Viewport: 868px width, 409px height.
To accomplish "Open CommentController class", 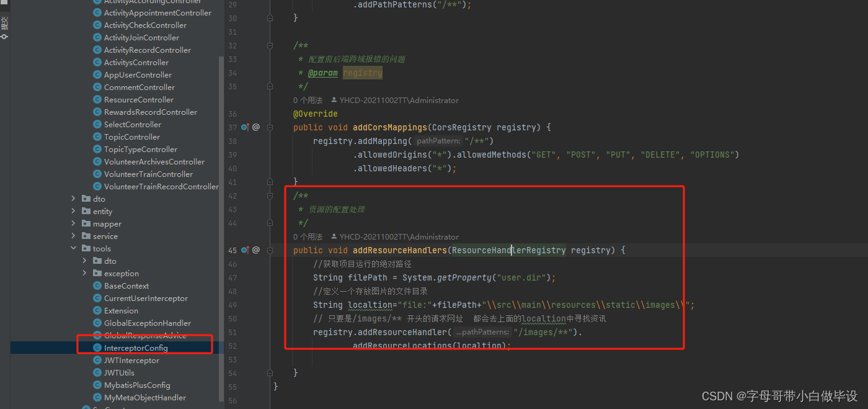I will click(139, 87).
